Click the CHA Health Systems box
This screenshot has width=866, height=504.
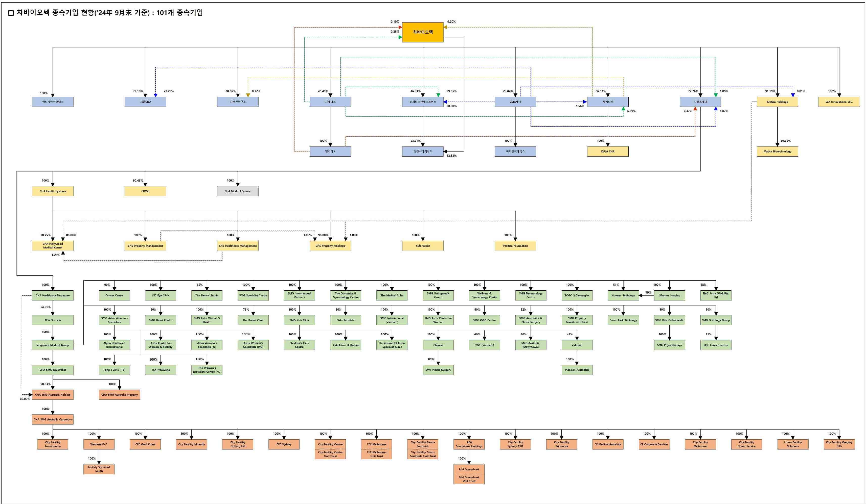click(x=53, y=191)
